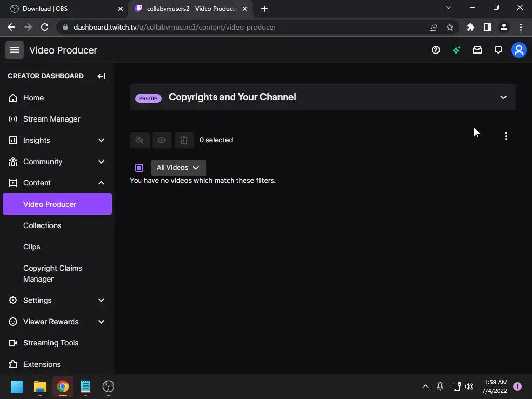Open Collections in the sidebar
532x399 pixels.
click(x=43, y=225)
